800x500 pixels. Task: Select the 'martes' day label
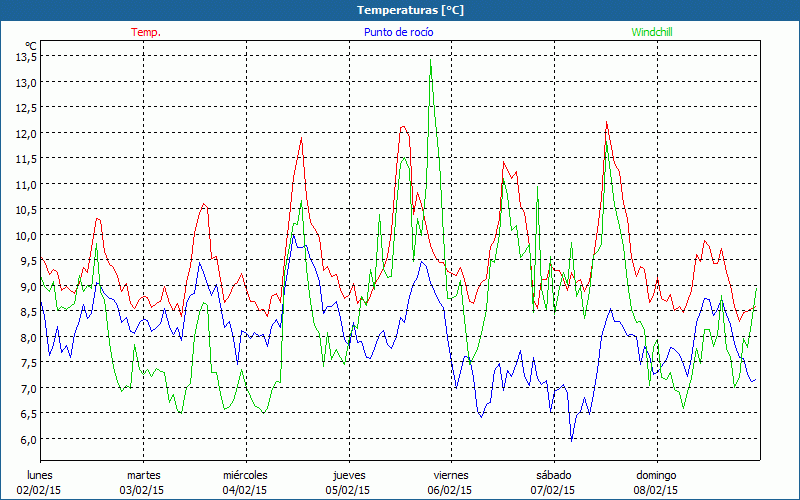point(143,475)
